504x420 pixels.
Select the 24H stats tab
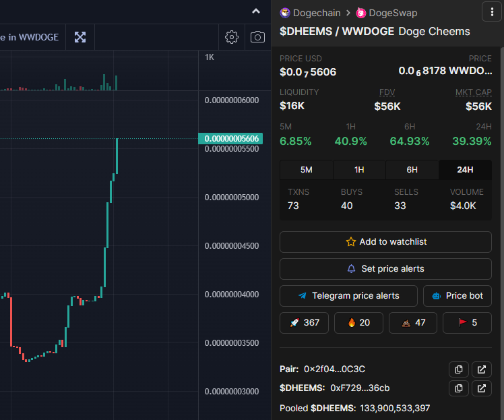click(465, 170)
